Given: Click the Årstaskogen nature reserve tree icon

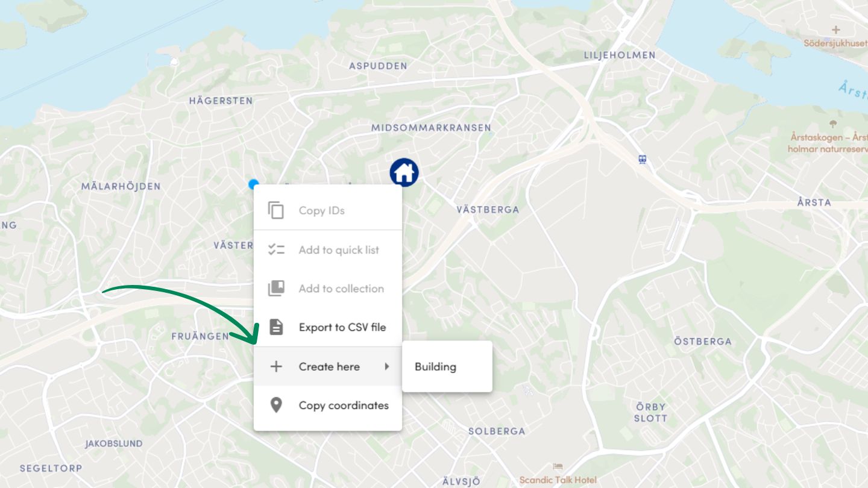Looking at the screenshot, I should click(834, 124).
